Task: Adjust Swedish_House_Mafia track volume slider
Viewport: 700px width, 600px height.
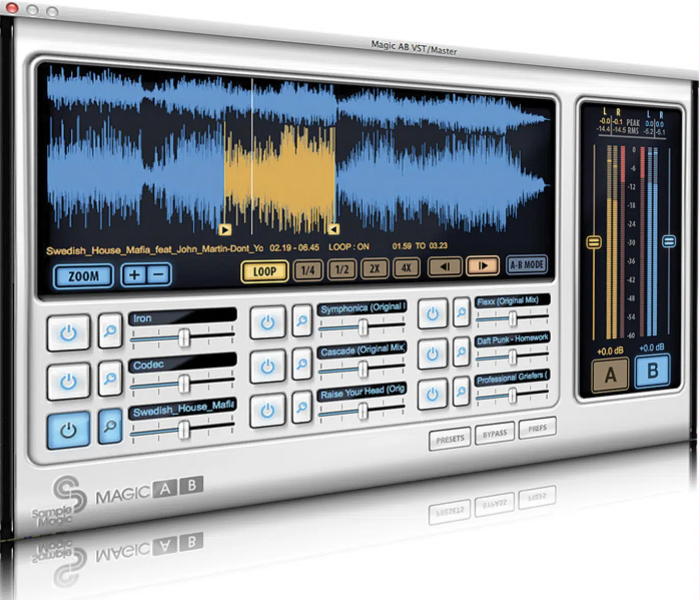Action: [184, 430]
